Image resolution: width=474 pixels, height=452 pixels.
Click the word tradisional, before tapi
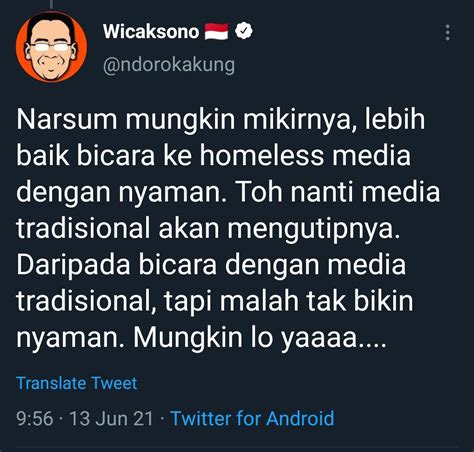coord(86,302)
